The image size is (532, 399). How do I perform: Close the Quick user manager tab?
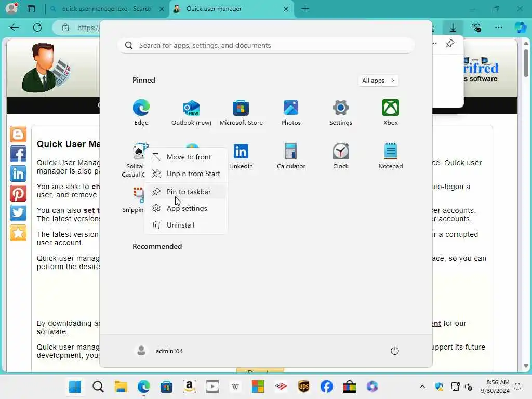pos(286,9)
